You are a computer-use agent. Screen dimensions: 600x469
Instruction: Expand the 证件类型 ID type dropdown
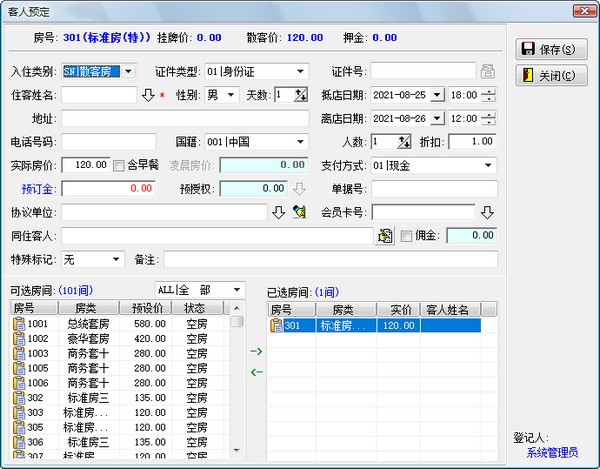pyautogui.click(x=300, y=71)
